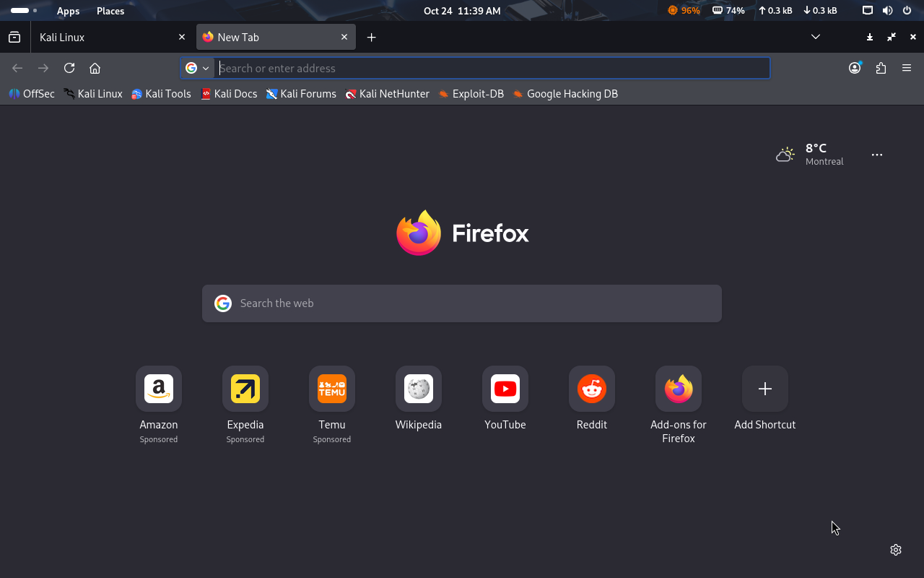This screenshot has height=578, width=924.
Task: Open the YouTube shortcut tile
Action: pos(505,389)
